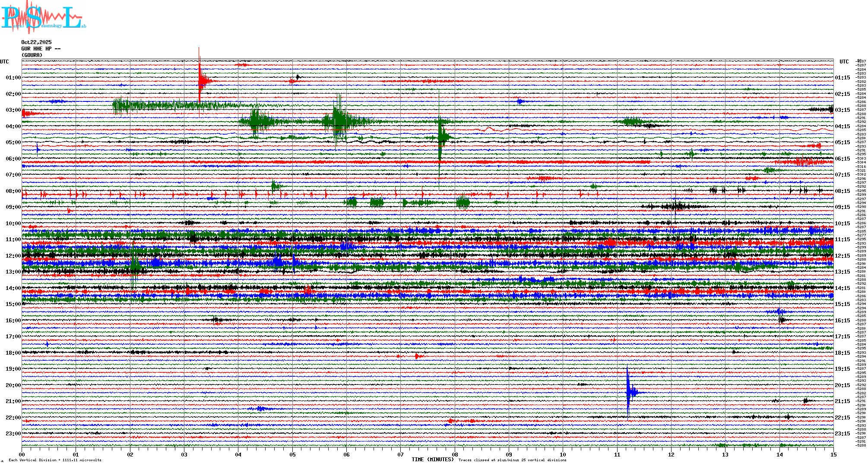Click the vertical division microvolts note
The width and height of the screenshot is (868, 466).
55,460
